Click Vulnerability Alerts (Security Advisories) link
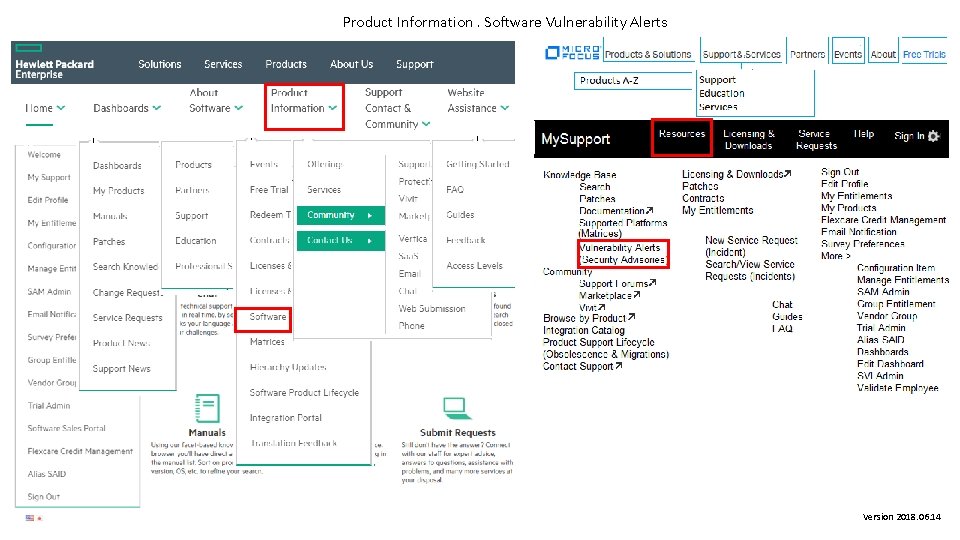The height and width of the screenshot is (540, 960). point(623,253)
